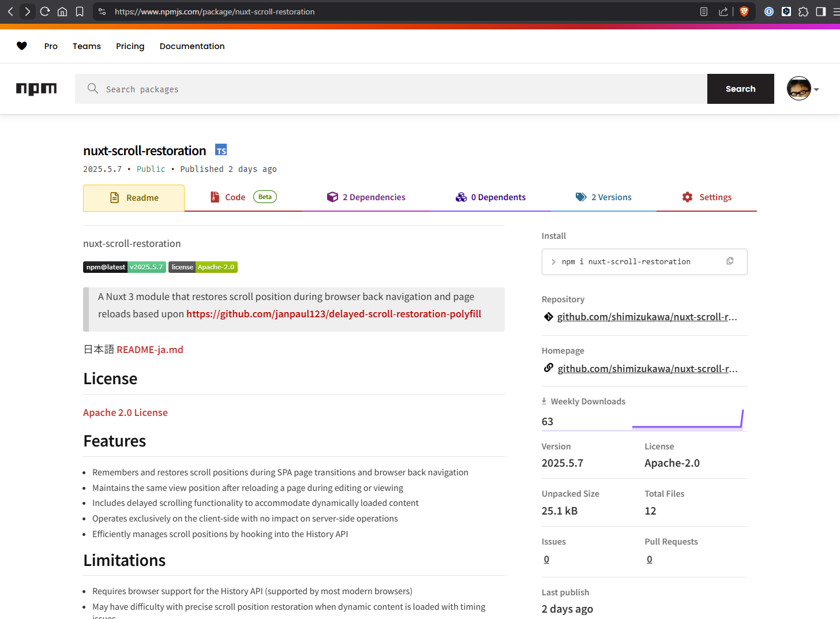The width and height of the screenshot is (840, 619).
Task: Open the extensions puzzle icon
Action: tap(804, 12)
